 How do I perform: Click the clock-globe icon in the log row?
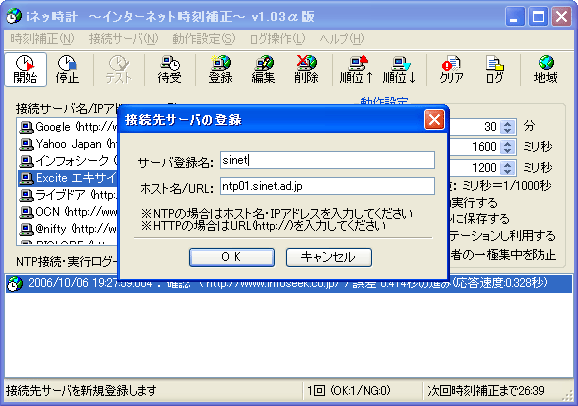click(x=15, y=284)
